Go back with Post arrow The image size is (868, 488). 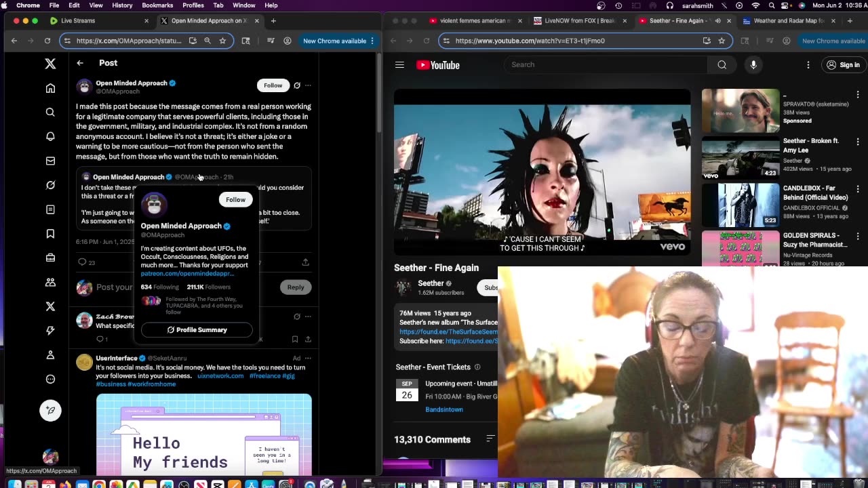tap(80, 63)
